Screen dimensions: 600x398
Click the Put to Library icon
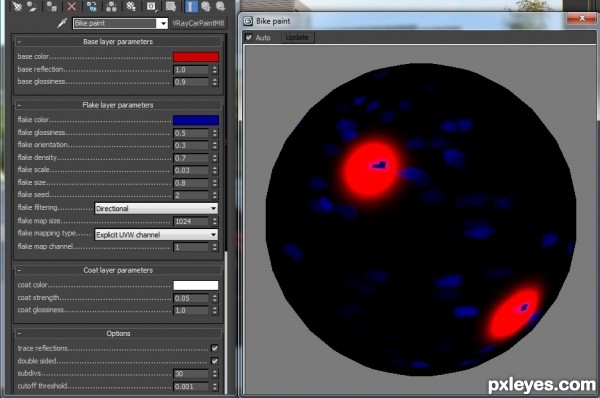pos(131,6)
